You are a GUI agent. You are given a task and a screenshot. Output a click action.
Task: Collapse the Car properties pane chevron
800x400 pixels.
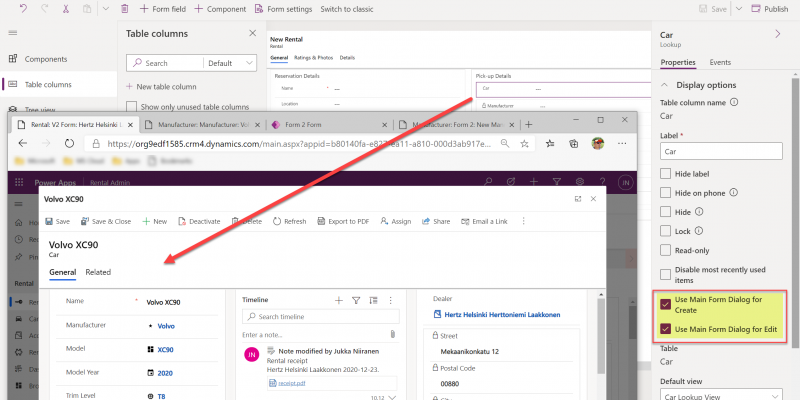778,34
